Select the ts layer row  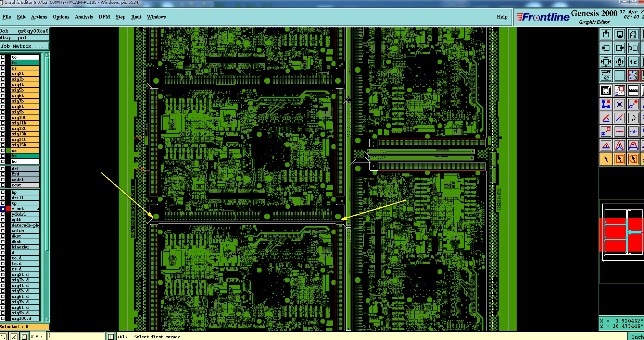tap(25, 63)
